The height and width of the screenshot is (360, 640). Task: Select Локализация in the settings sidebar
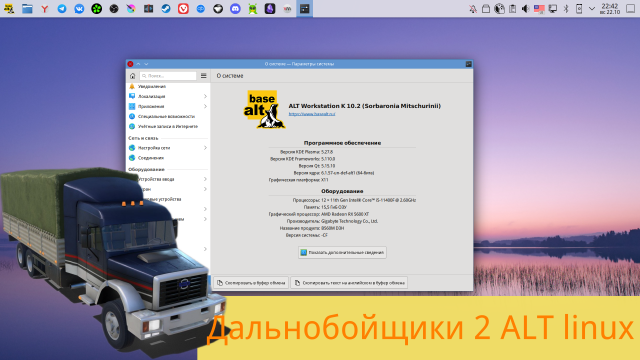(x=168, y=96)
